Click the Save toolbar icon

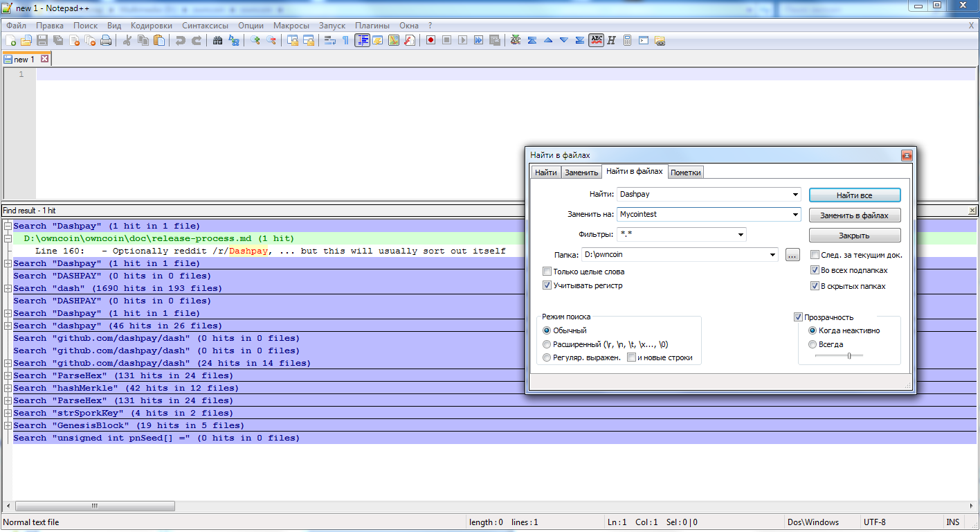(42, 40)
